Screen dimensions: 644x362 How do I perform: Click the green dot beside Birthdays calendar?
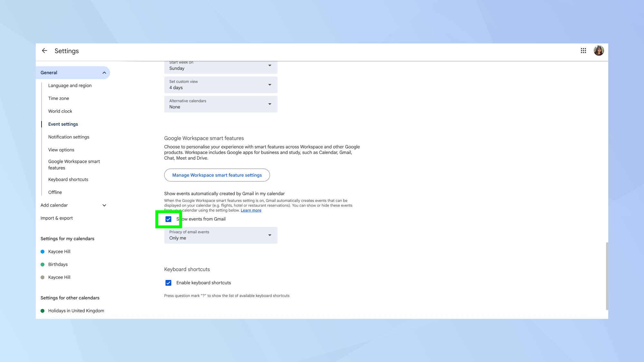point(43,264)
